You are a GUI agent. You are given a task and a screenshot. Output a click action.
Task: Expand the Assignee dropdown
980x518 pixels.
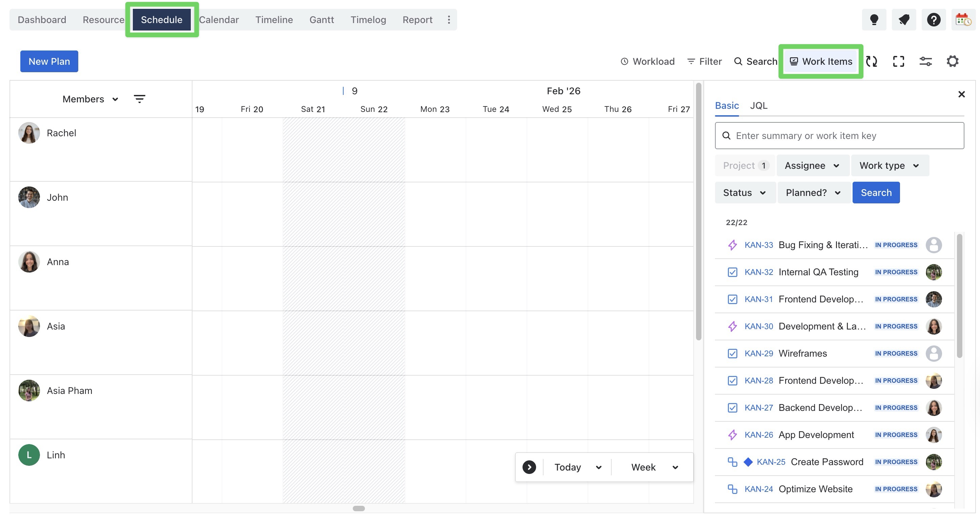[812, 165]
